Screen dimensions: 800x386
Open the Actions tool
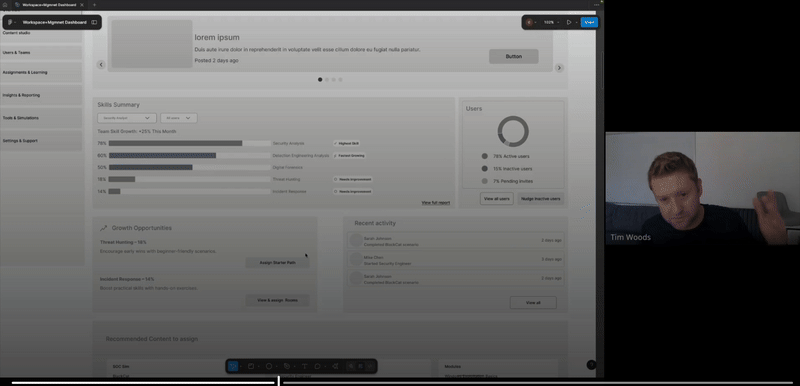pyautogui.click(x=335, y=366)
